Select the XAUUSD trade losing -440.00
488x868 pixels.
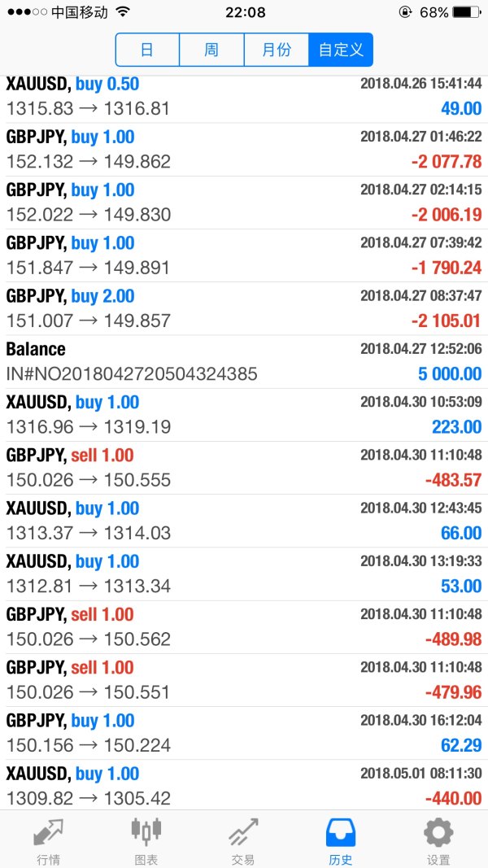pos(244,786)
